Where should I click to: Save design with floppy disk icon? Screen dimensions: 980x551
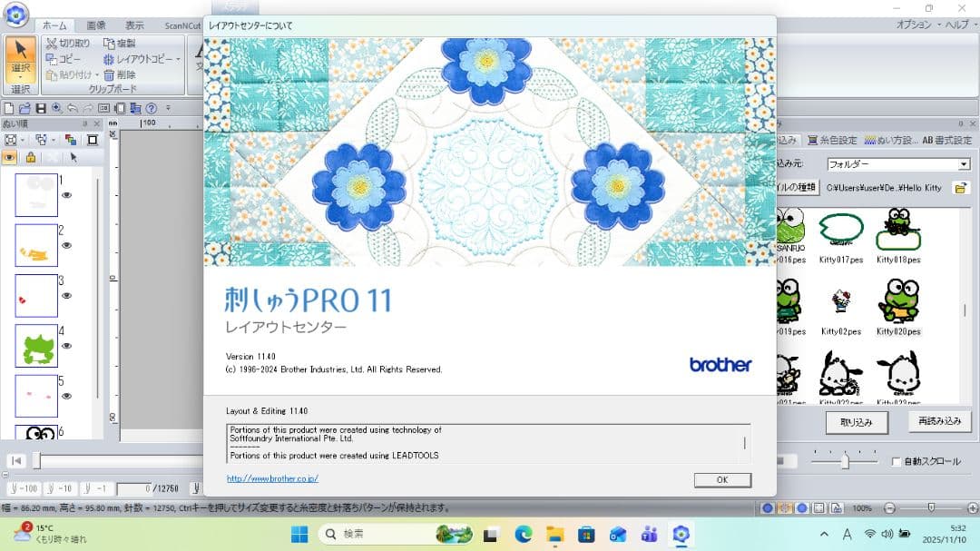point(41,108)
